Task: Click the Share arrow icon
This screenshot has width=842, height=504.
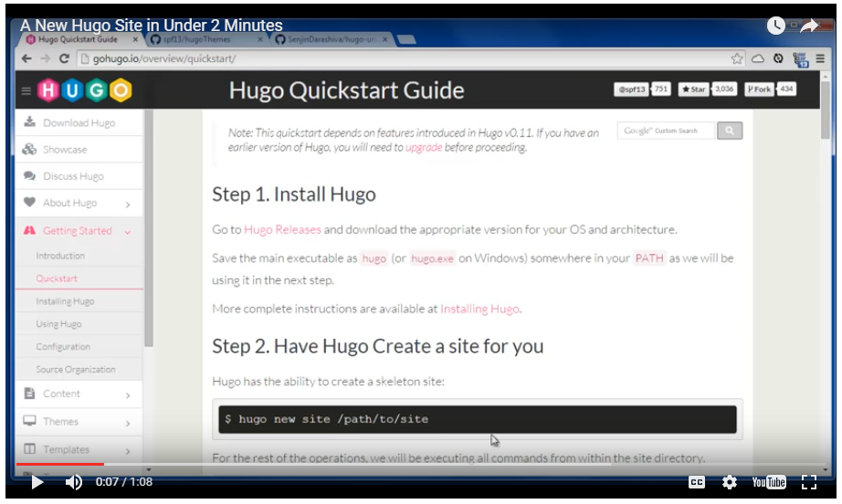Action: (x=809, y=26)
